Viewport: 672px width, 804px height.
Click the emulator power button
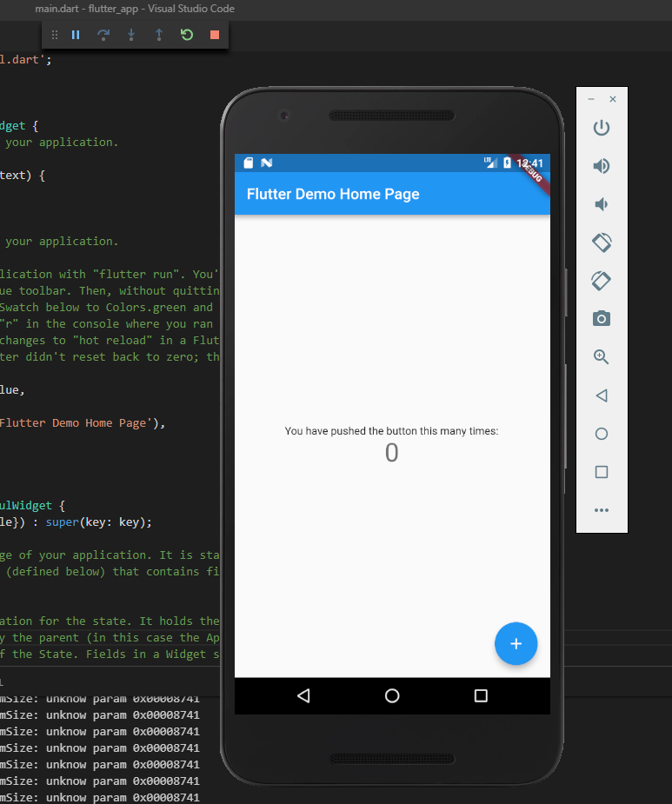pos(602,128)
